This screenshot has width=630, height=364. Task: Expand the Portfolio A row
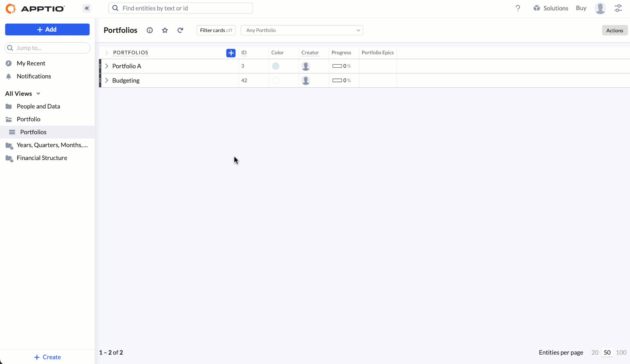pos(107,66)
